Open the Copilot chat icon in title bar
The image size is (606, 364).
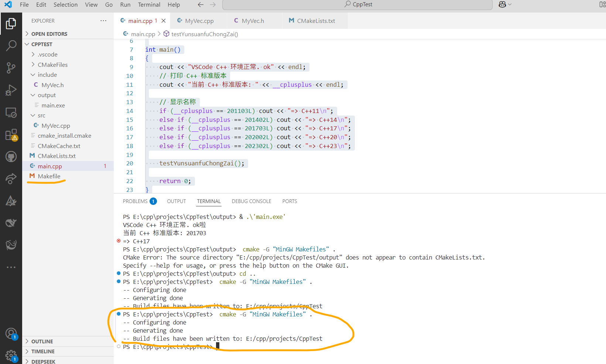(x=502, y=4)
